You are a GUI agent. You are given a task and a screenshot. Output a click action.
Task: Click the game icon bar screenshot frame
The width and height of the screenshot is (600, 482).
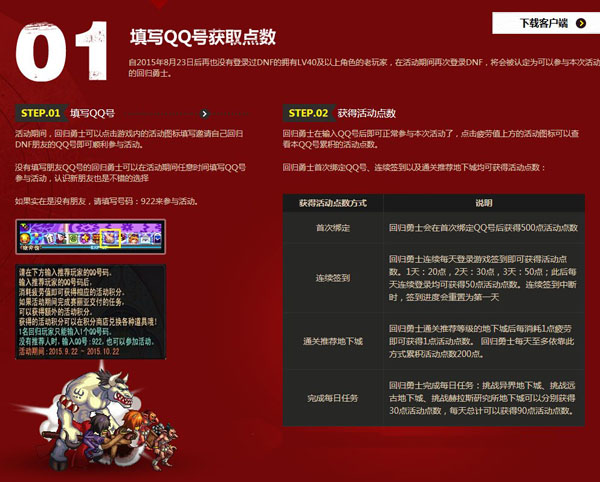91,237
